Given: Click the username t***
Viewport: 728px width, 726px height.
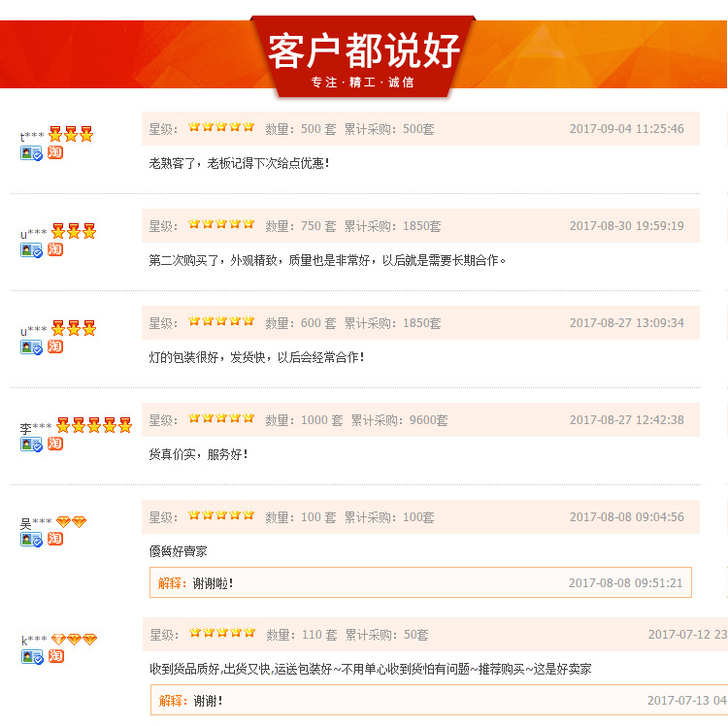Looking at the screenshot, I should [x=32, y=136].
